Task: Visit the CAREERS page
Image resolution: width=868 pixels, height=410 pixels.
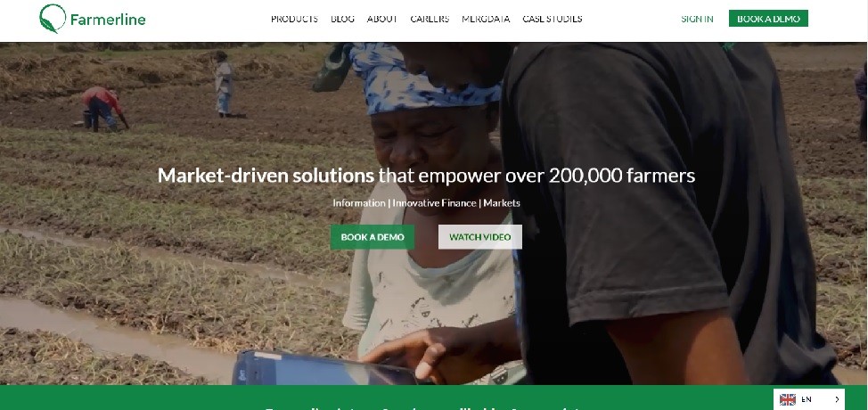Action: coord(430,19)
